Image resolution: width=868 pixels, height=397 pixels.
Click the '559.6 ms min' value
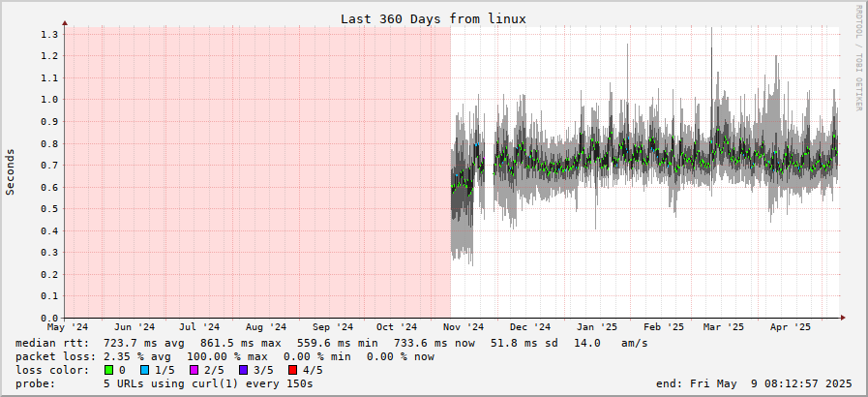[x=337, y=344]
